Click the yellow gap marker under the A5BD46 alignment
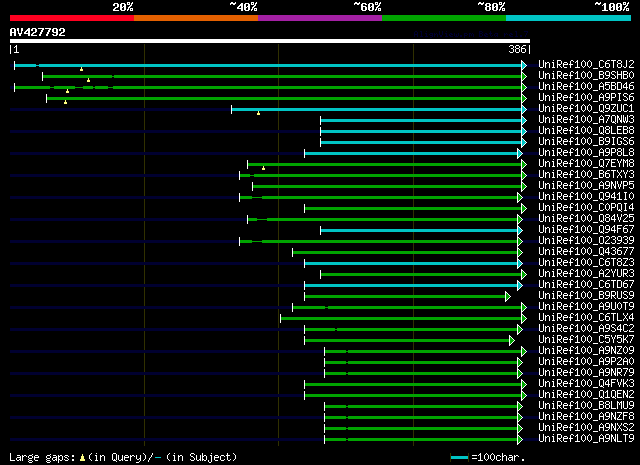The image size is (640, 465). (67, 91)
